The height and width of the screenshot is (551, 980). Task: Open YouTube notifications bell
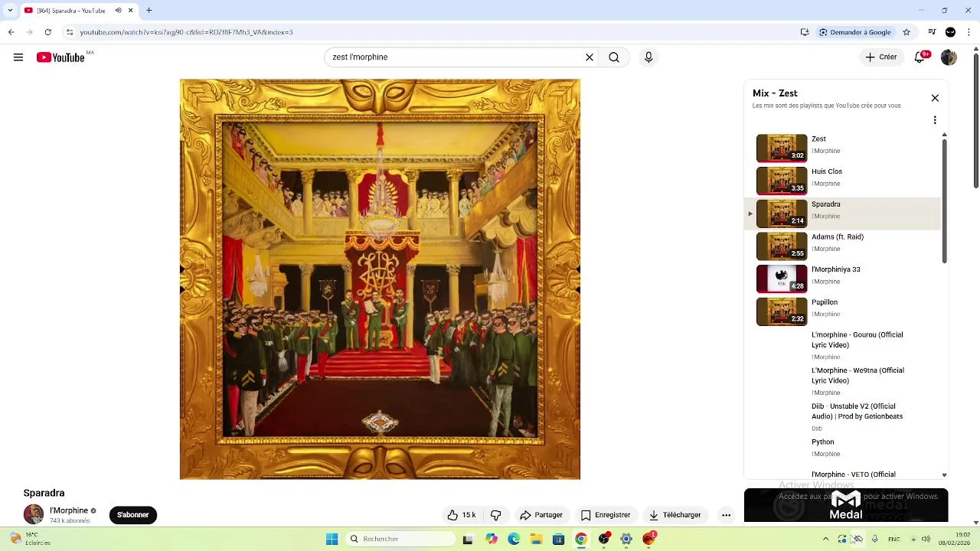click(x=920, y=57)
